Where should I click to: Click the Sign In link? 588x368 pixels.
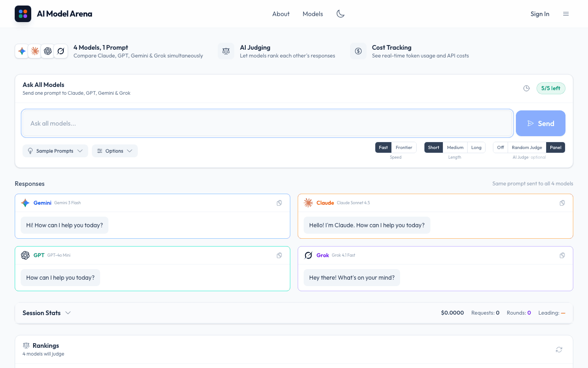coord(540,14)
